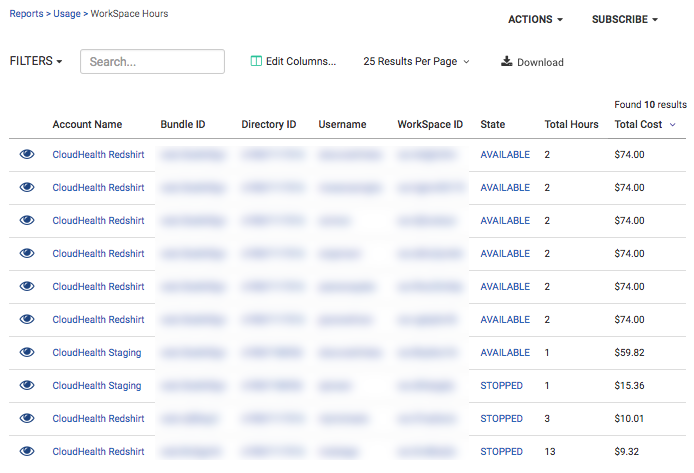The width and height of the screenshot is (694, 473).
Task: Click STOPPED in the $10.01 row
Action: point(501,419)
